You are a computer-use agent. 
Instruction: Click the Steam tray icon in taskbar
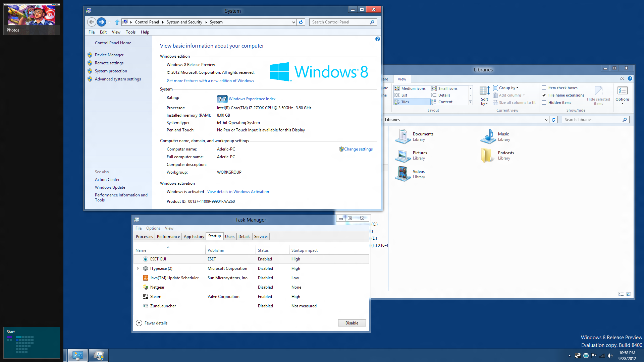click(578, 356)
